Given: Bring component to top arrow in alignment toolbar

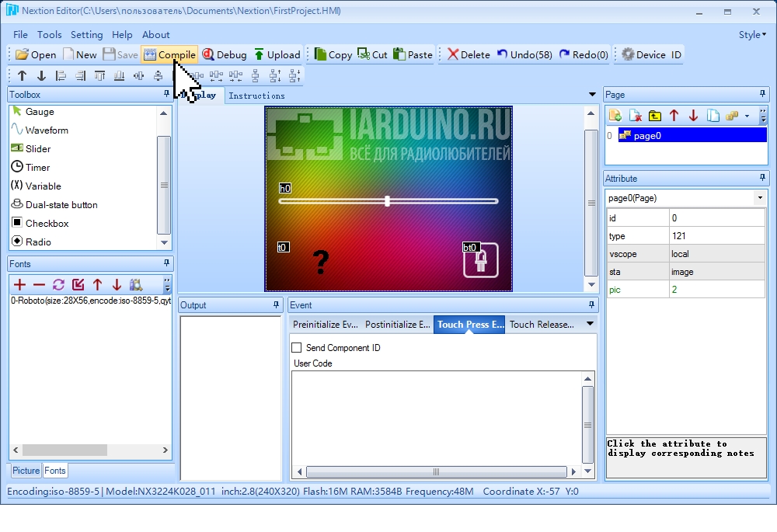Looking at the screenshot, I should point(22,75).
